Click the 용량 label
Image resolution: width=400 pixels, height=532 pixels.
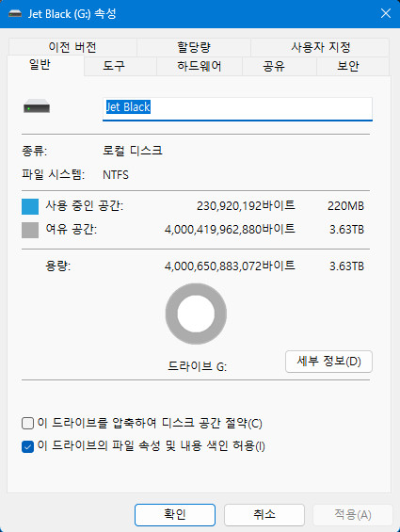click(58, 266)
